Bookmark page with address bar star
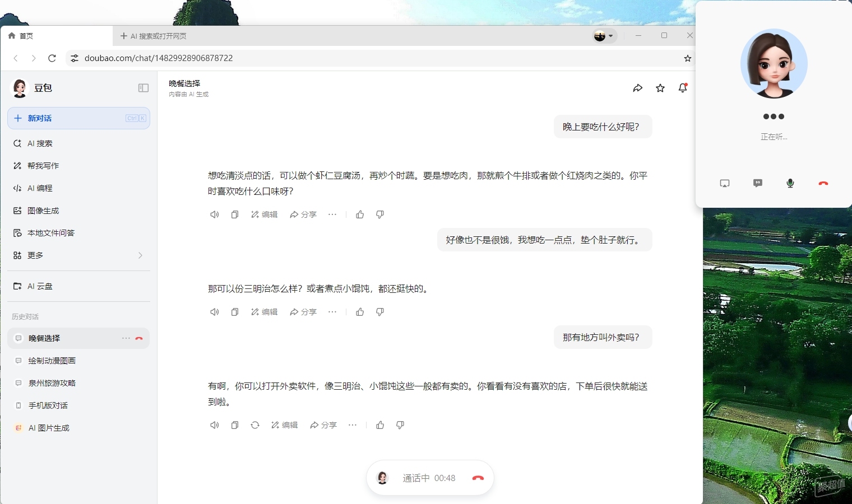The image size is (852, 504). (x=688, y=58)
